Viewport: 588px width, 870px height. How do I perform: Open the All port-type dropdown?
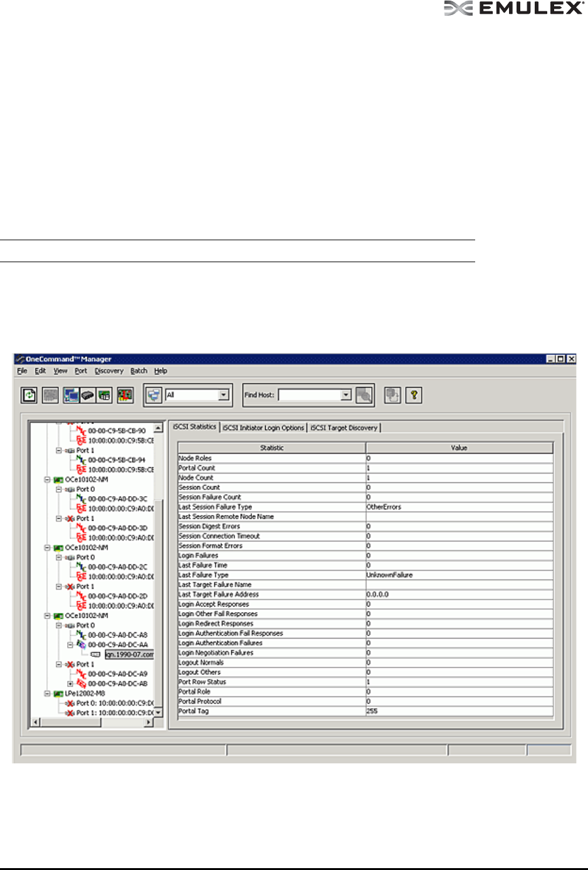[224, 395]
